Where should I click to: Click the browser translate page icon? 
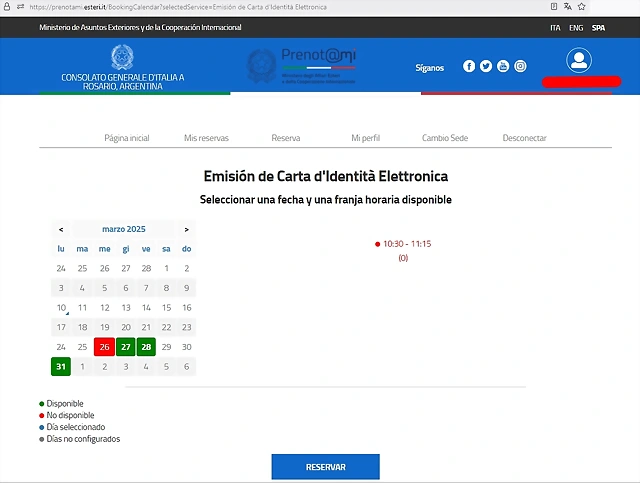567,7
